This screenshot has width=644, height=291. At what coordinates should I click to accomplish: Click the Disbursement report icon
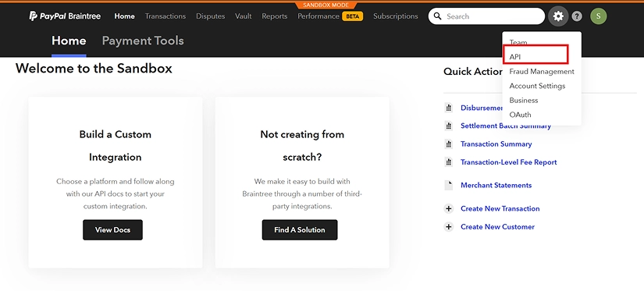[x=449, y=108]
